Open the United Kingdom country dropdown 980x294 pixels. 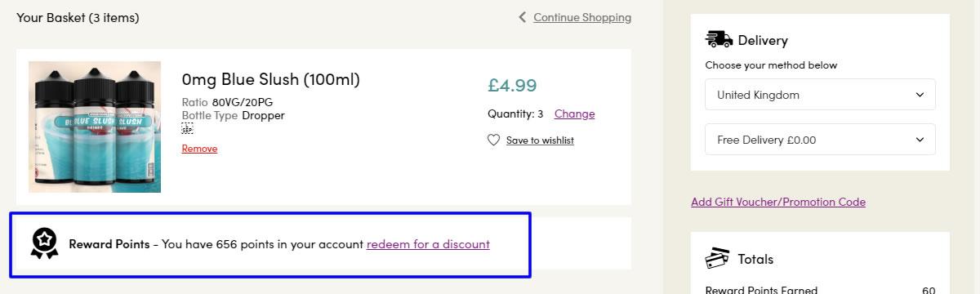(x=820, y=95)
